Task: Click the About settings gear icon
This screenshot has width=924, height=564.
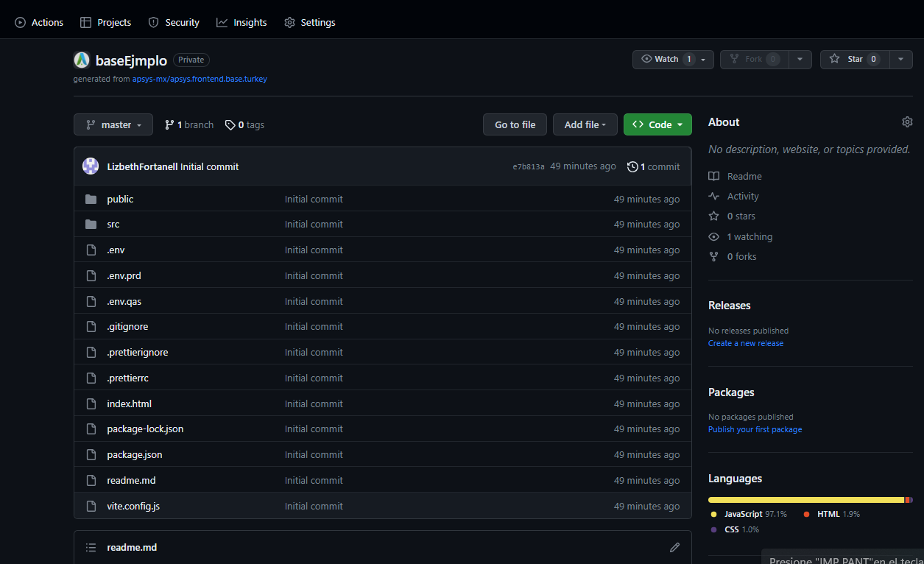Action: [x=907, y=122]
